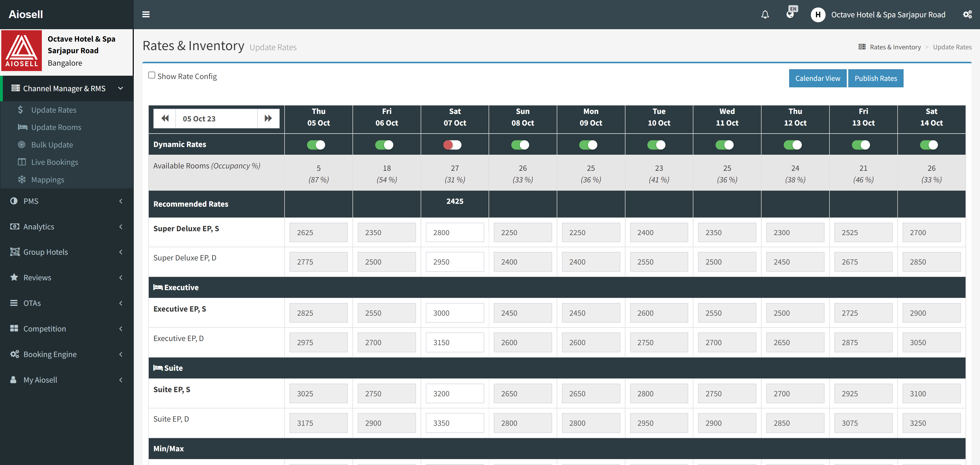This screenshot has height=465, width=980.
Task: Click the 05 Oct 23 date field
Action: (x=216, y=118)
